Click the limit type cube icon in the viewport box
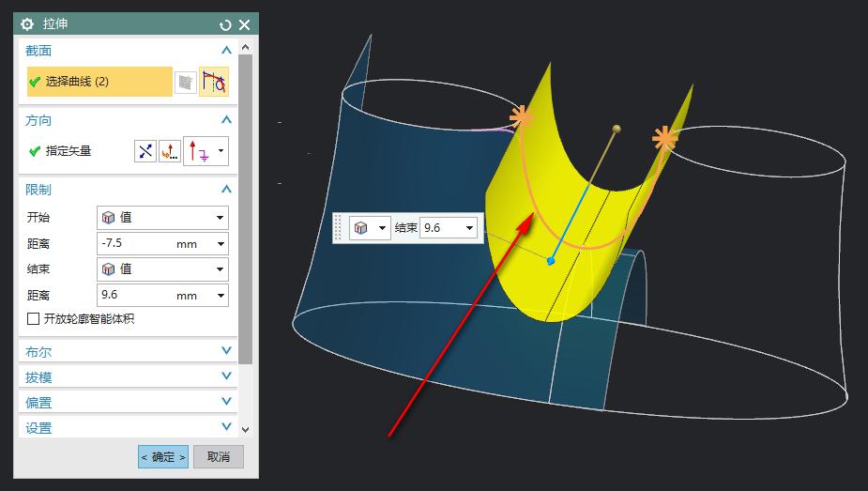The width and height of the screenshot is (868, 491). click(361, 227)
